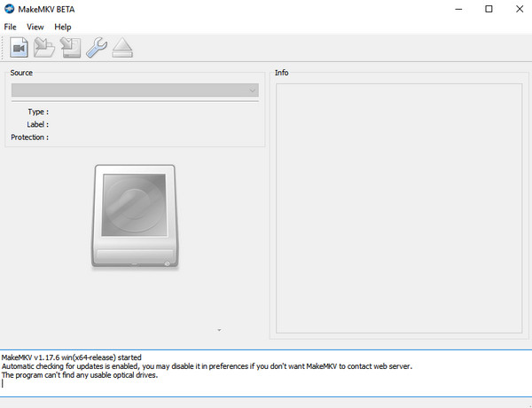Click the large optical drive image
Image resolution: width=532 pixels, height=408 pixels.
135,216
